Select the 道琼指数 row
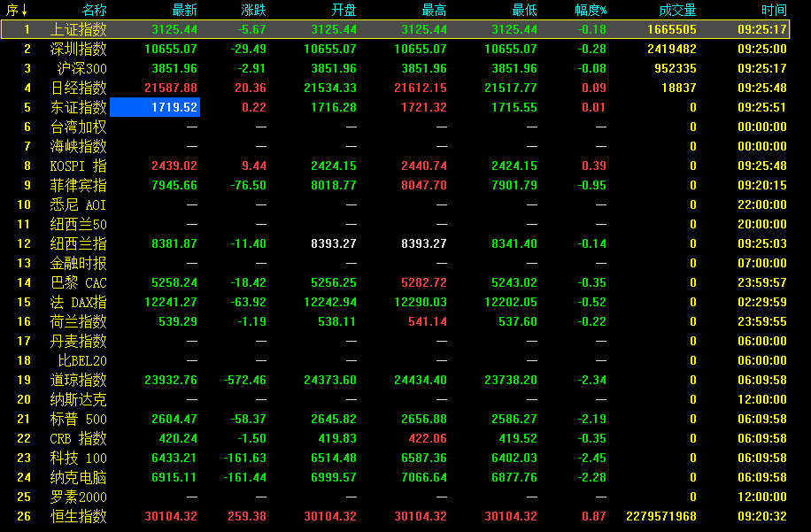The image size is (811, 532). [79, 381]
